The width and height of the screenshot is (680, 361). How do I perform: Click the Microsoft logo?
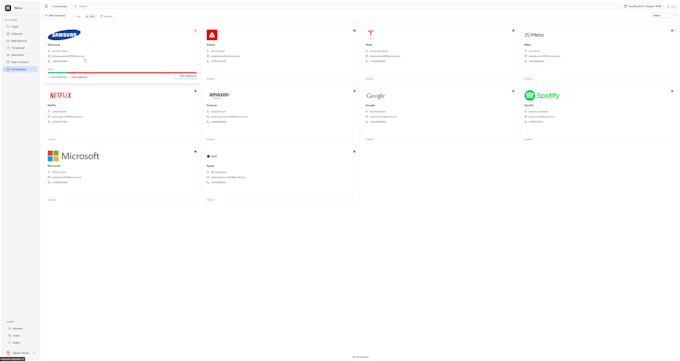[x=73, y=156]
